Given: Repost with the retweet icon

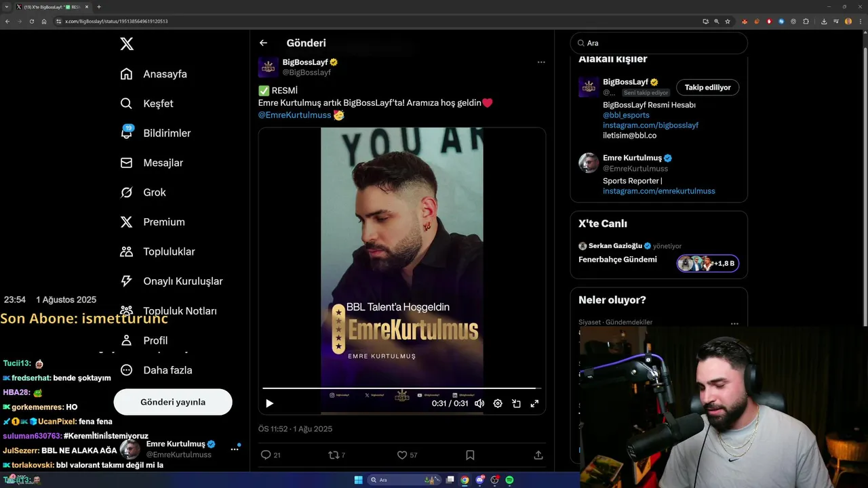Looking at the screenshot, I should [x=333, y=455].
